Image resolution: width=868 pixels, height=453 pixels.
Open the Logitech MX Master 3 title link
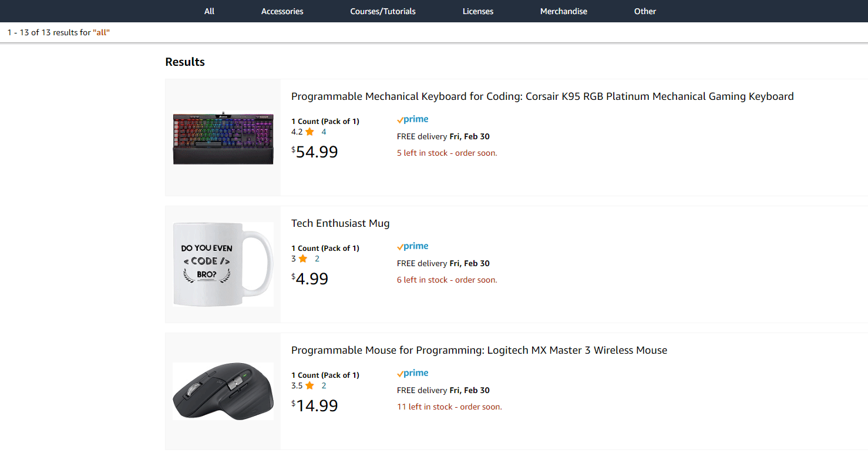tap(479, 350)
